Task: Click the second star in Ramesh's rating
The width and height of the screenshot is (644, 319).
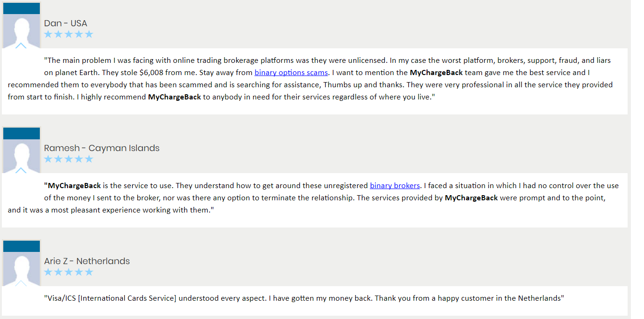Action: (x=58, y=159)
